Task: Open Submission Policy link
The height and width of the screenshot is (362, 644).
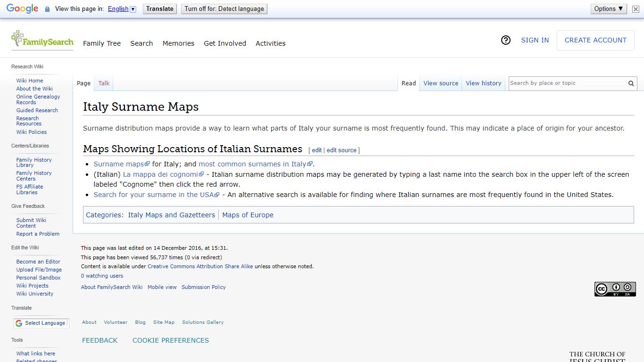Action: click(x=204, y=287)
